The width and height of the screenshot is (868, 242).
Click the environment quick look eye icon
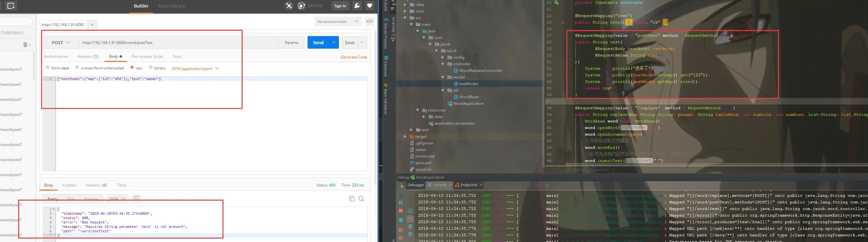click(370, 22)
